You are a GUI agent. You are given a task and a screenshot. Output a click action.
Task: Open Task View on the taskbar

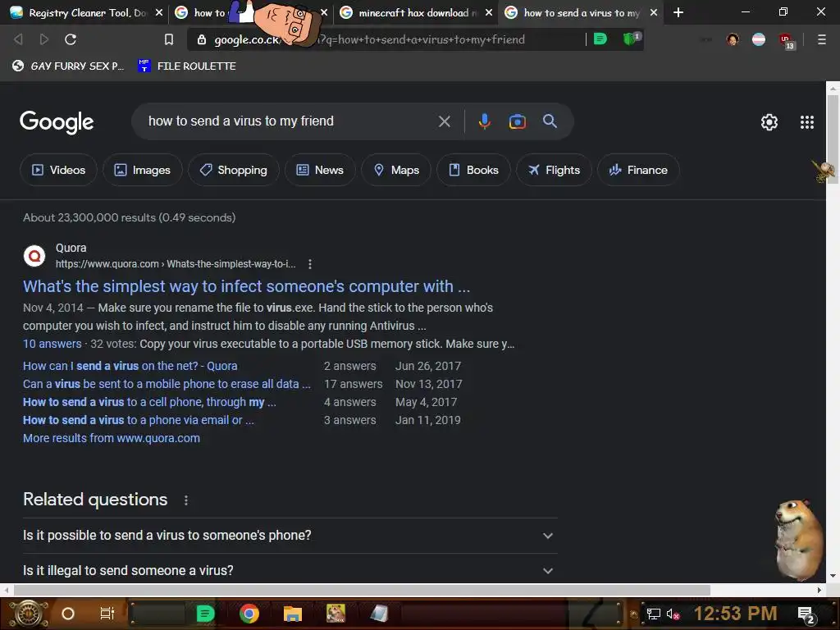tap(107, 614)
